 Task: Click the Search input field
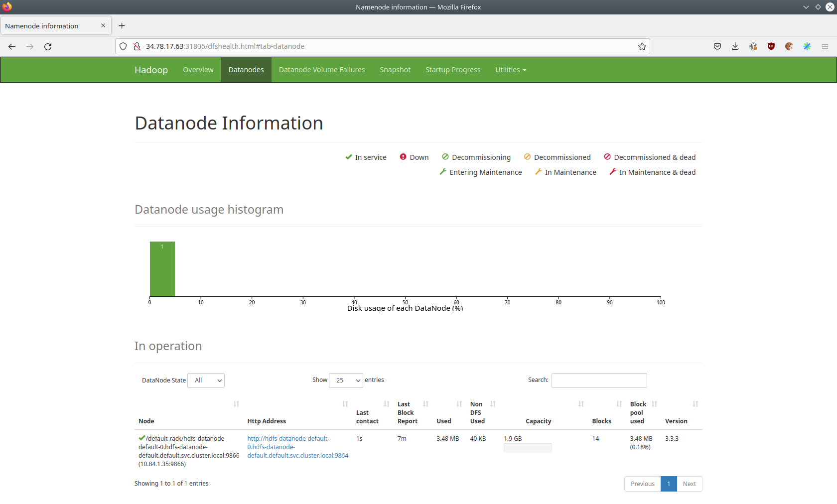(599, 380)
